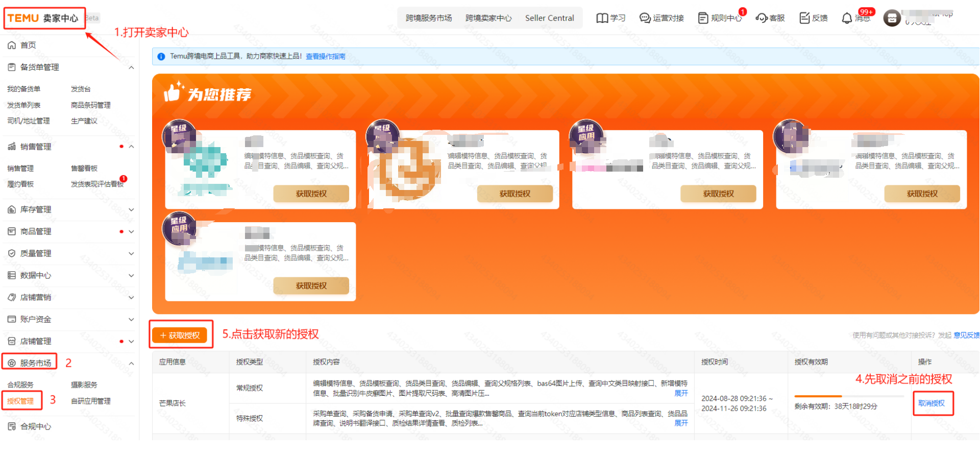Click the 首页 home icon
The width and height of the screenshot is (980, 453).
click(x=12, y=45)
